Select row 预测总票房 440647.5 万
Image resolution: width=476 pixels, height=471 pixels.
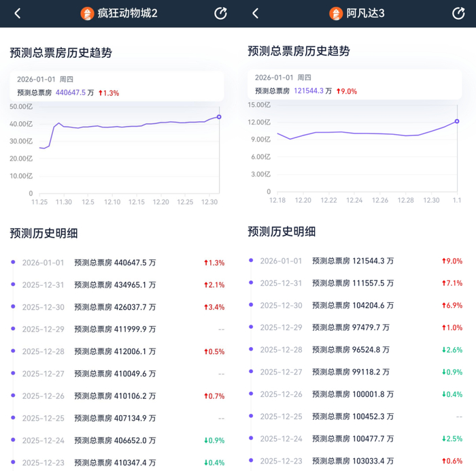click(118, 263)
